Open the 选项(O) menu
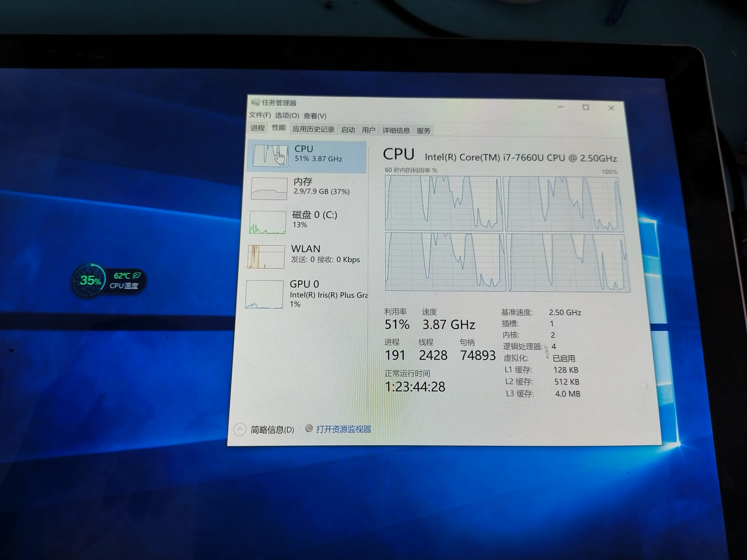This screenshot has width=747, height=560. (287, 115)
